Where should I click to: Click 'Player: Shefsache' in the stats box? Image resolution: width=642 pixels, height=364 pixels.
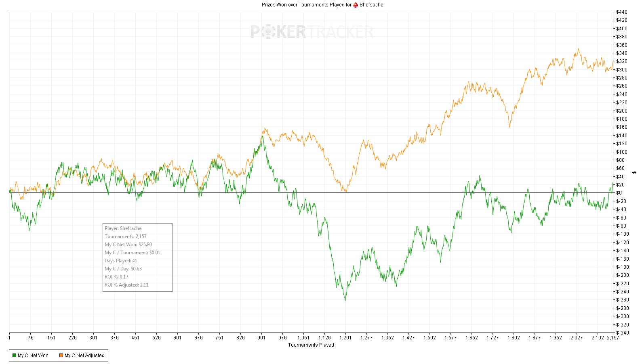pos(123,228)
